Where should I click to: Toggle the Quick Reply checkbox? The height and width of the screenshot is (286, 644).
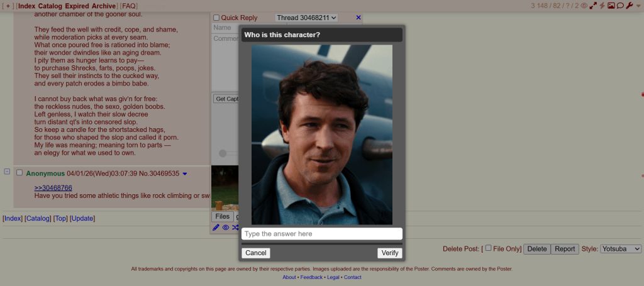pos(216,18)
